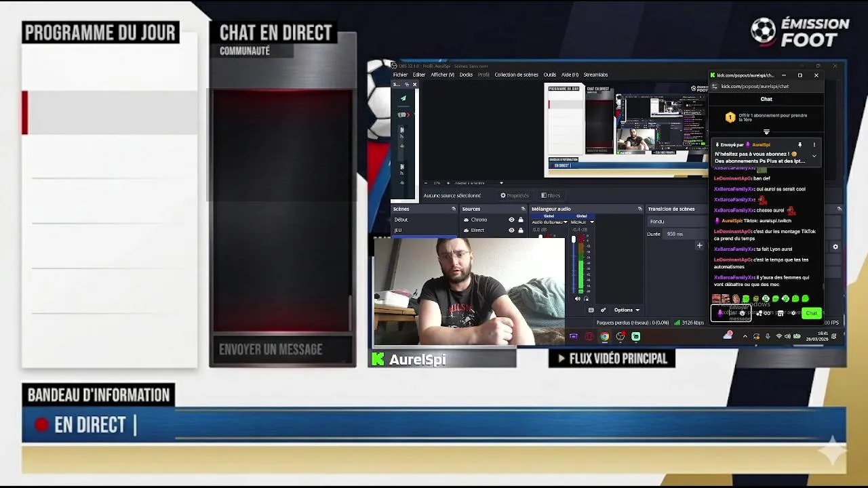Click the Émission Foot logo
This screenshot has height=488, width=868.
coord(800,32)
